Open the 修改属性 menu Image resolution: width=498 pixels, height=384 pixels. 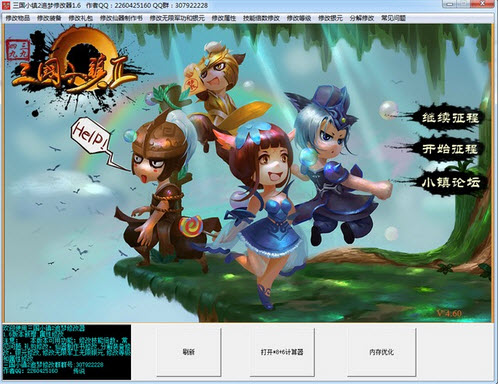tap(224, 18)
